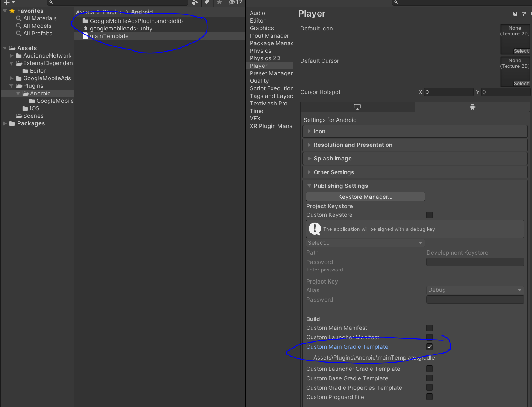
Task: Collapse the Assets root folder
Action: click(5, 48)
